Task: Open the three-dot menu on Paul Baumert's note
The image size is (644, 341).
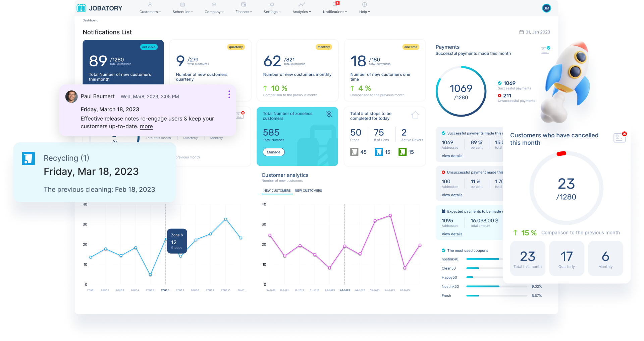Action: (x=229, y=94)
